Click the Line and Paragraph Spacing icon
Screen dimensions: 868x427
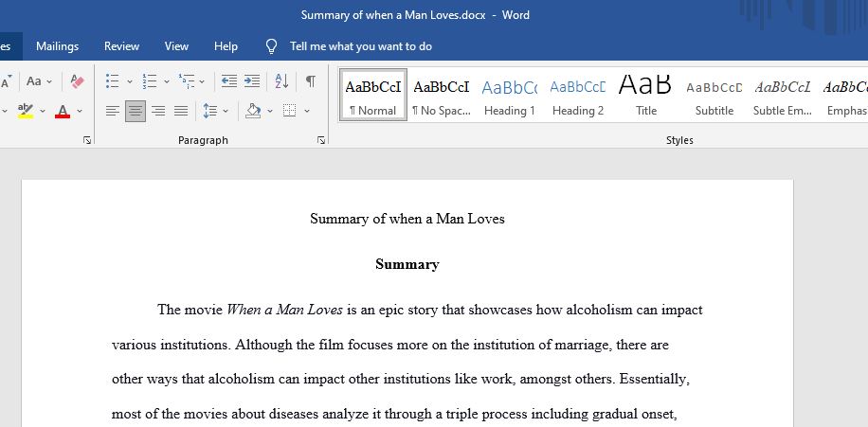pyautogui.click(x=209, y=111)
